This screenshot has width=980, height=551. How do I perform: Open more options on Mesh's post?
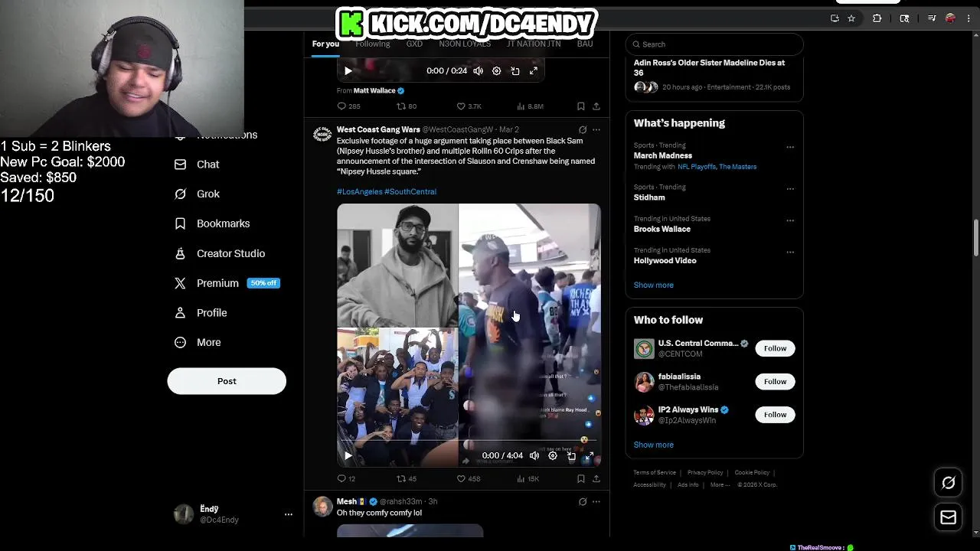[596, 502]
